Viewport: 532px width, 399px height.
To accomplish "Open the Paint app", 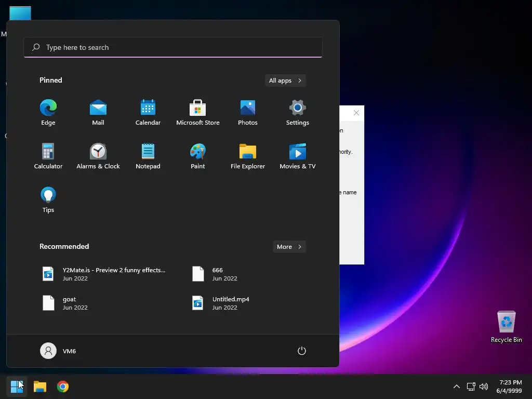I will [198, 156].
